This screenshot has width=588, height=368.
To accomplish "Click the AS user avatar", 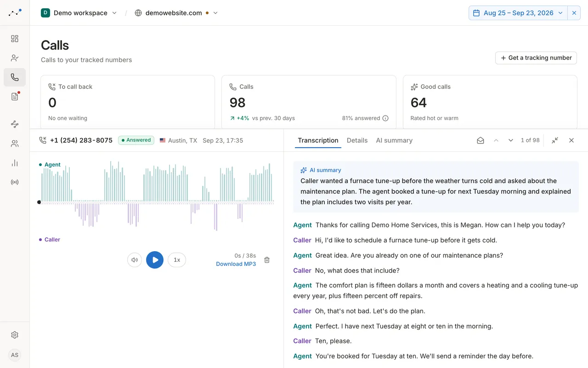I will point(15,355).
